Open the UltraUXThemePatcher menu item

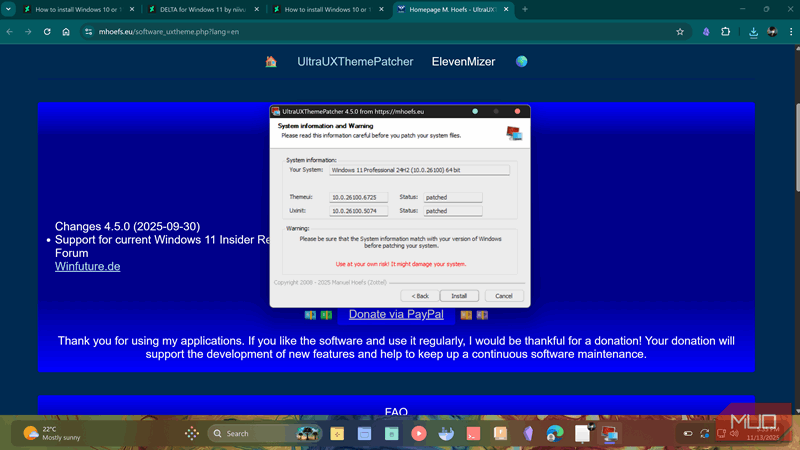point(355,62)
